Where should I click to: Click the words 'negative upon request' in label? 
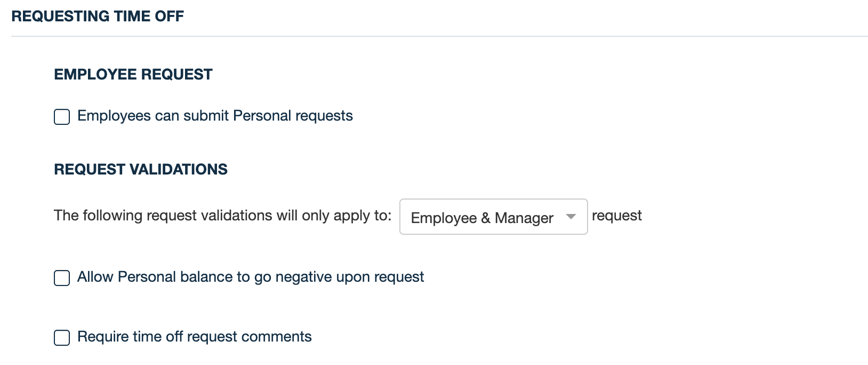point(349,277)
